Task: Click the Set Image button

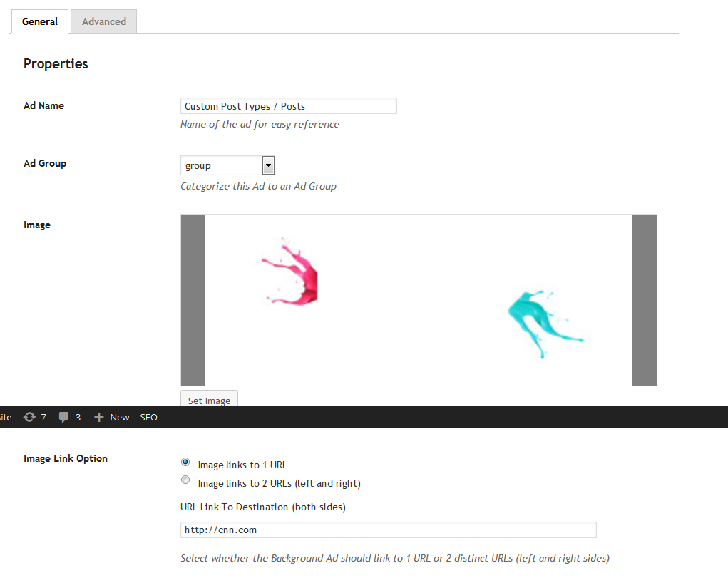Action: 209,399
